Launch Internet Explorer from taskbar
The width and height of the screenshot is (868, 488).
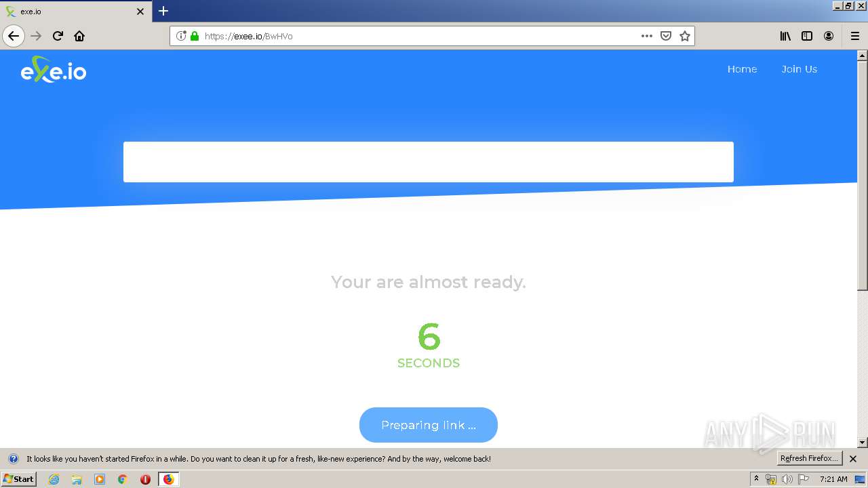click(x=54, y=479)
